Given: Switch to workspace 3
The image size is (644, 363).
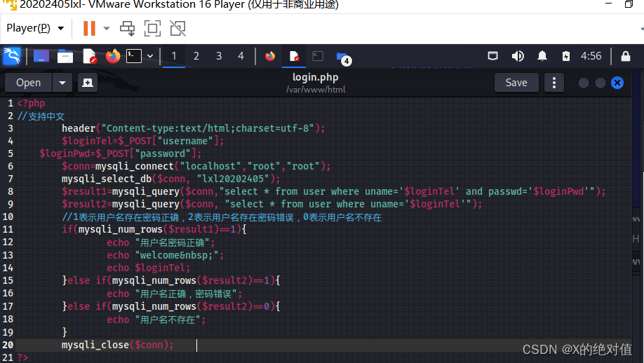Looking at the screenshot, I should [219, 56].
